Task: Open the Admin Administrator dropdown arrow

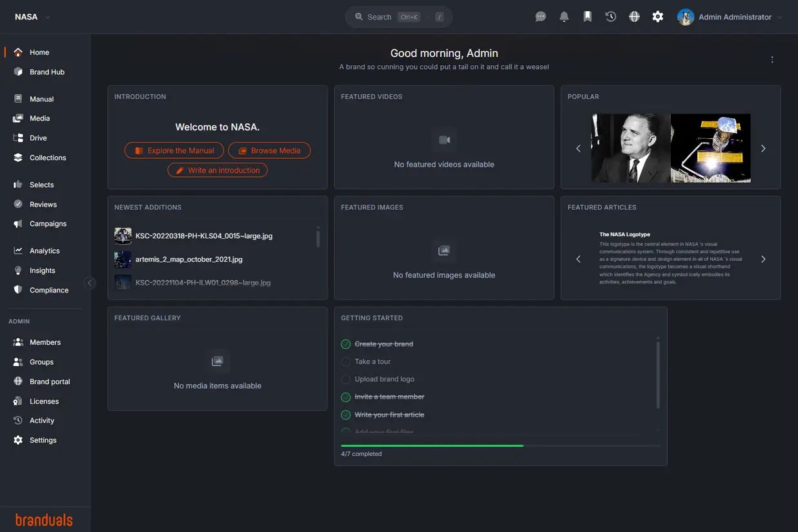Action: 779,17
